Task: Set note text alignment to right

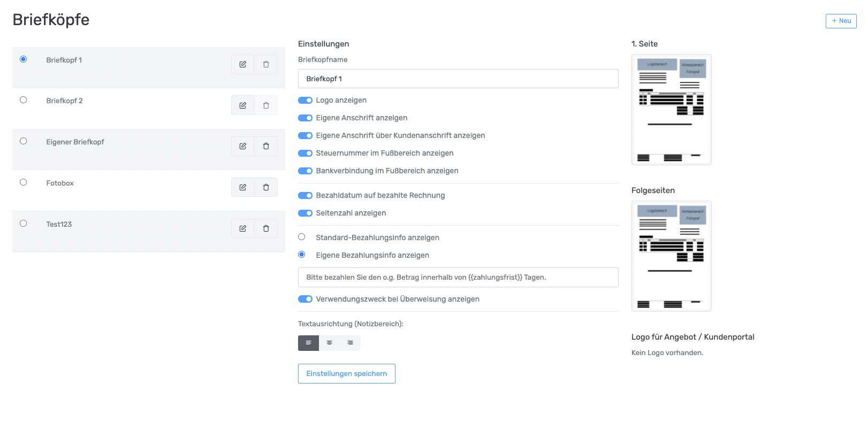Action: pos(350,343)
